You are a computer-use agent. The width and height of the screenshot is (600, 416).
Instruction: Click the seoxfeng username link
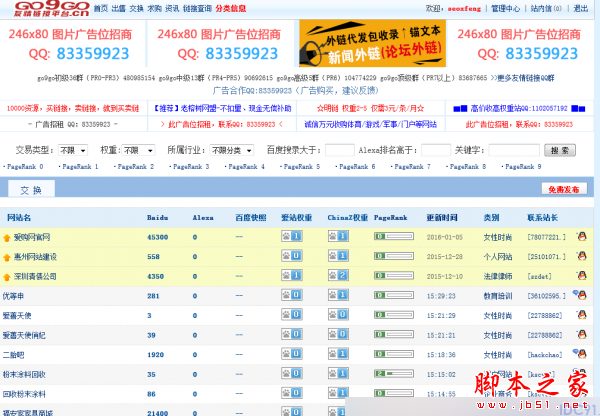click(464, 8)
